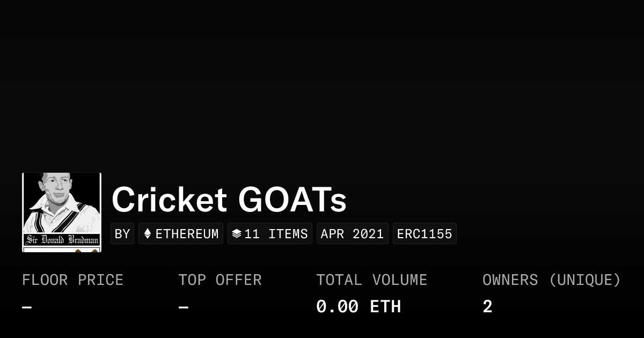Screen dimensions: 644x338
Task: Click the ETH unit beside total volume
Action: (x=385, y=307)
